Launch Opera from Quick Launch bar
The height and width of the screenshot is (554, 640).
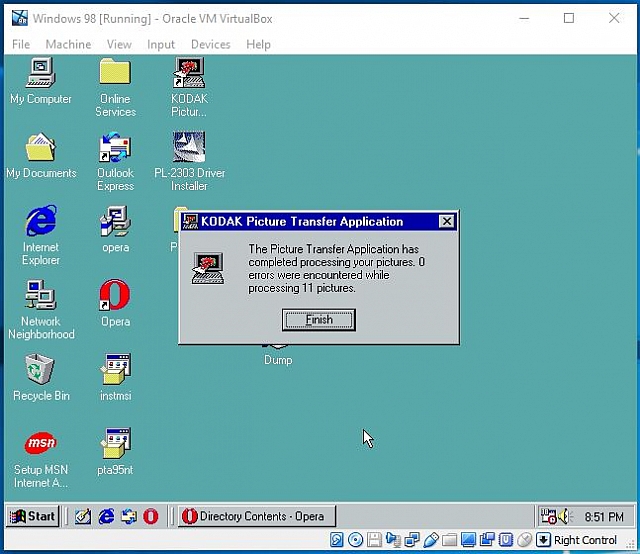pyautogui.click(x=151, y=516)
